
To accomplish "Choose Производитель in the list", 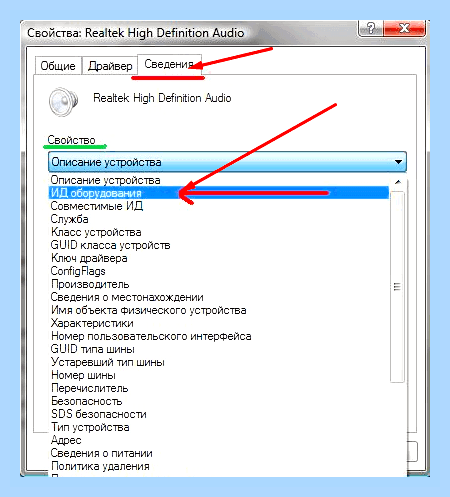I will [x=219, y=284].
